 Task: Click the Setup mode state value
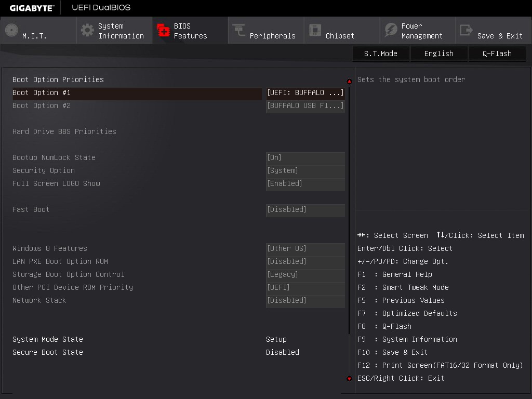pyautogui.click(x=276, y=340)
